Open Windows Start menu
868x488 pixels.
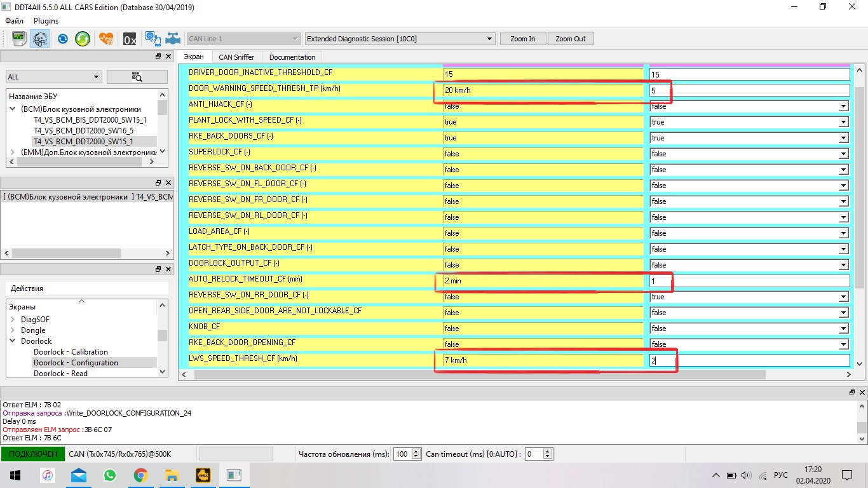tap(15, 475)
